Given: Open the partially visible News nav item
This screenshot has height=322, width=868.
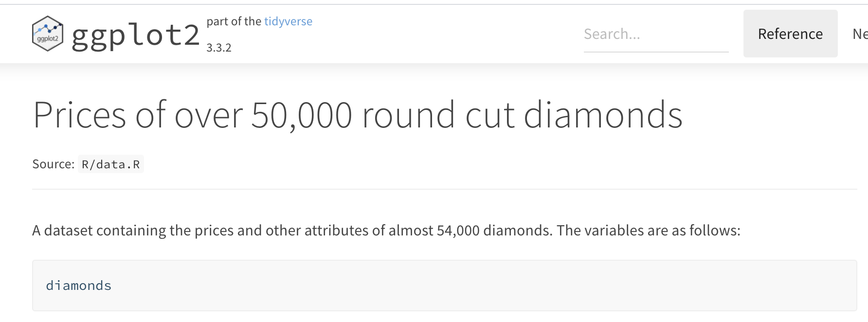Looking at the screenshot, I should pyautogui.click(x=860, y=34).
